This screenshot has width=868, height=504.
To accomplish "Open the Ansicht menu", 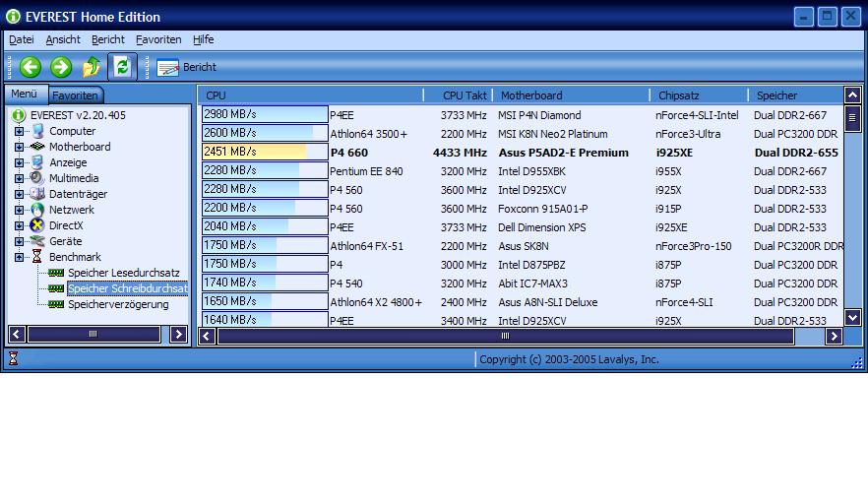I will 63,39.
